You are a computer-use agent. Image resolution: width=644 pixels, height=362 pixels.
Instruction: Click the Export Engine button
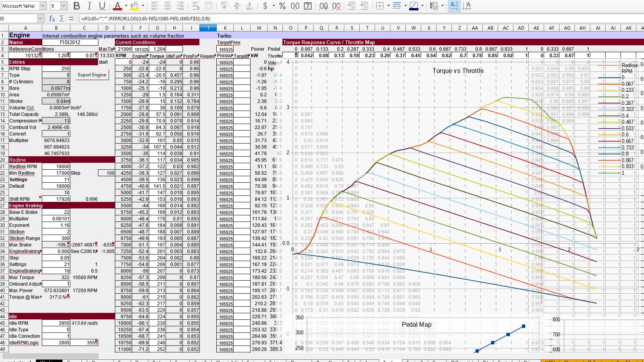pyautogui.click(x=92, y=75)
